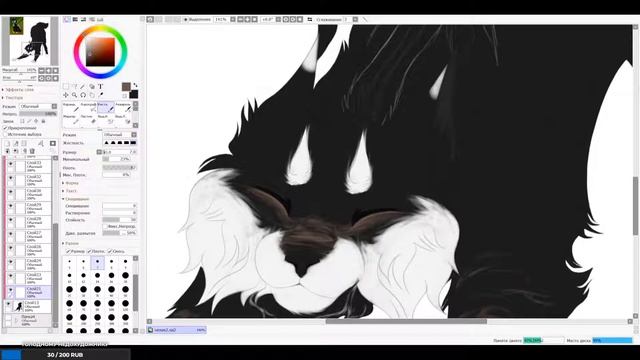Click the horizontal canvas scrollbar
The image size is (640, 360).
click(x=406, y=322)
